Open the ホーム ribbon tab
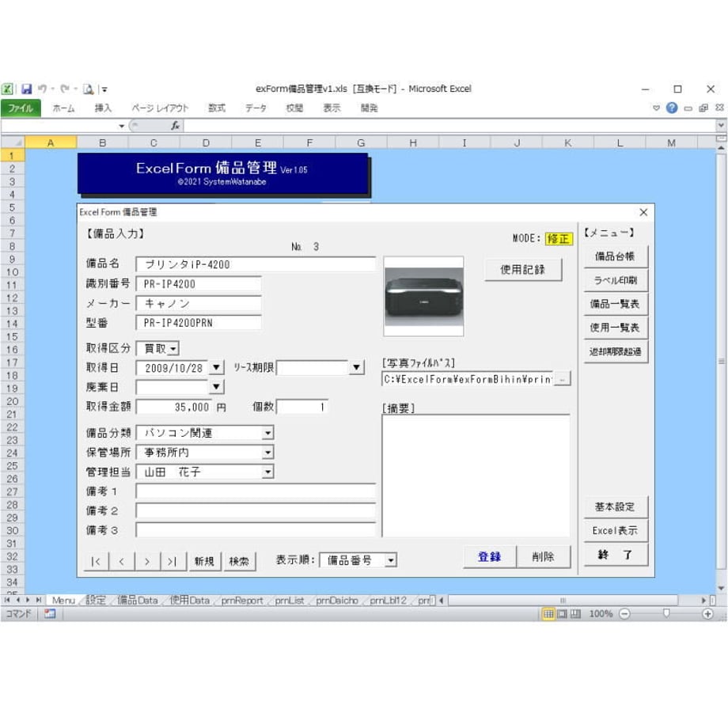Image resolution: width=728 pixels, height=728 pixels. point(63,108)
